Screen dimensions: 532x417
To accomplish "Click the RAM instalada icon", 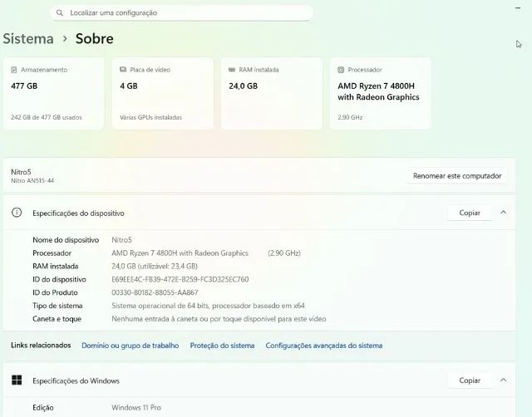I will click(232, 70).
